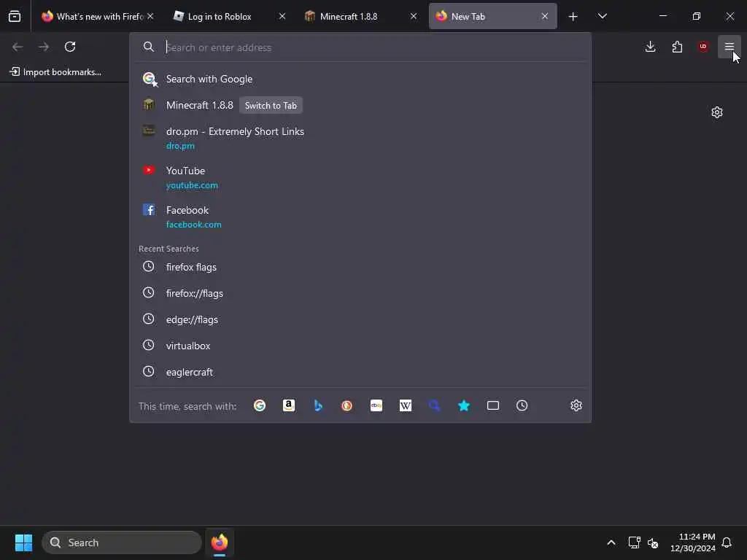Search this time with DuckDuckGo icon
This screenshot has height=560, width=747.
347,405
